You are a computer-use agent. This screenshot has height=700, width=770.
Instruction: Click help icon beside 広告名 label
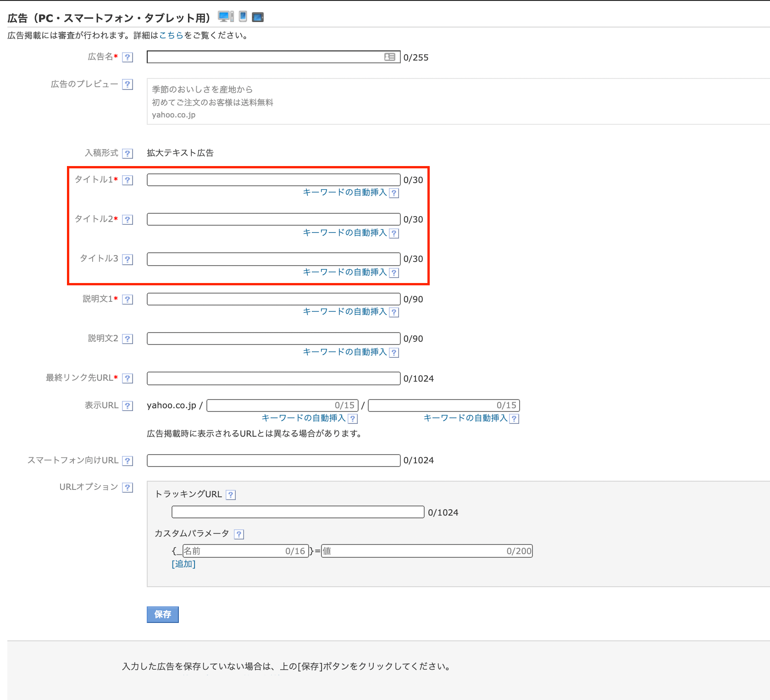click(128, 57)
